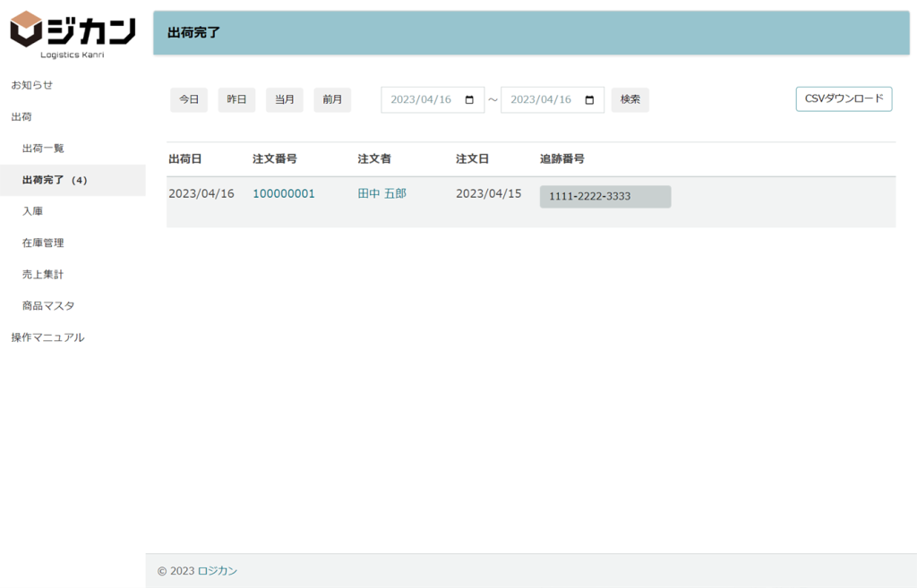Click the tracking number 1111-2222-3333 field
The image size is (917, 588).
coord(604,197)
